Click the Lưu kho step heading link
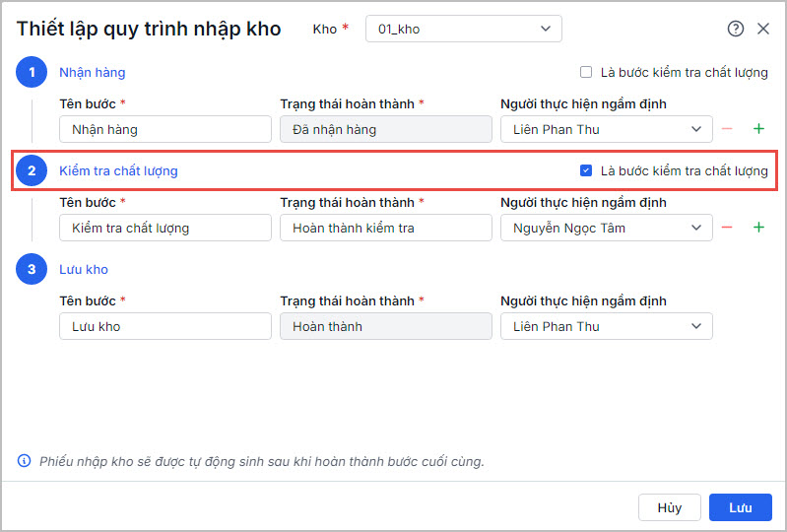 [84, 269]
